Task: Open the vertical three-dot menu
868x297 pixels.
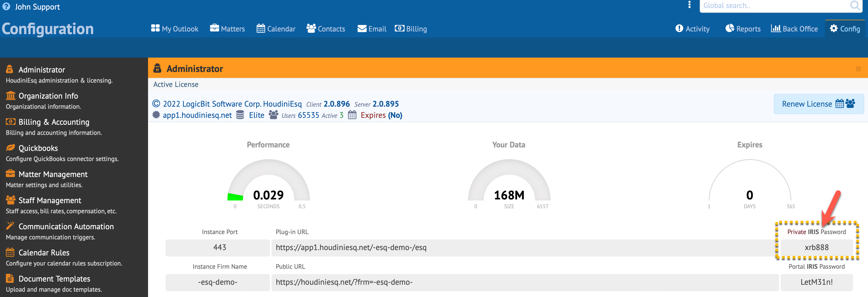Action: click(689, 5)
